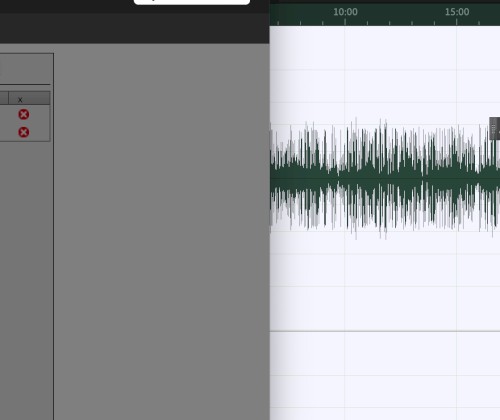Click the waveform center line near 15:00
Viewport: 500px width, 420px height.
coord(457,179)
